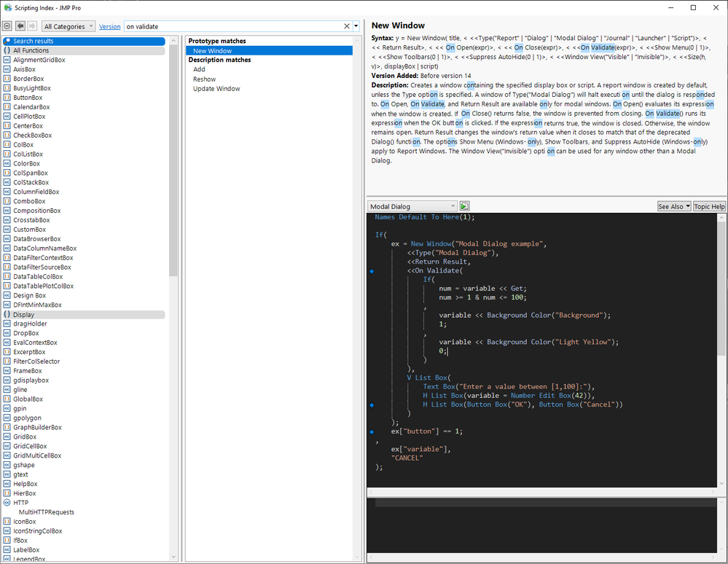The width and height of the screenshot is (728, 564).
Task: Click the collapse minus icon in toolbar
Action: pos(7,26)
